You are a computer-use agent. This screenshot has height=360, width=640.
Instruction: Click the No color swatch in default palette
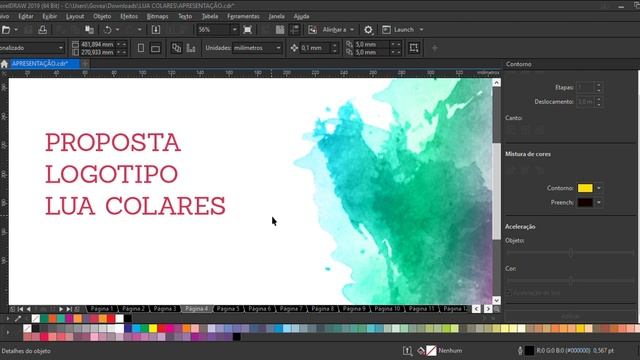pyautogui.click(x=27, y=328)
